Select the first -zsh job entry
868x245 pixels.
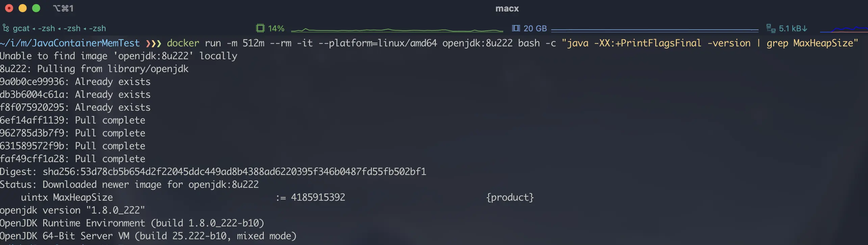(46, 28)
